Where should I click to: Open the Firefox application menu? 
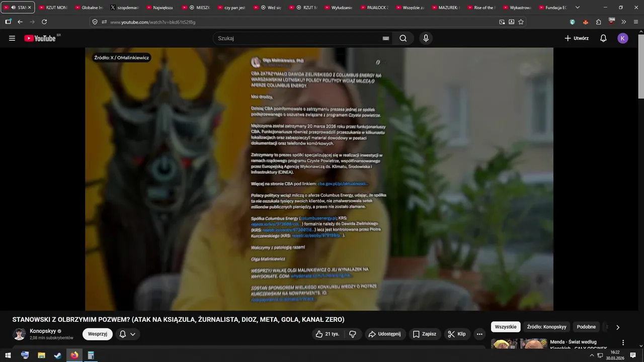click(635, 22)
